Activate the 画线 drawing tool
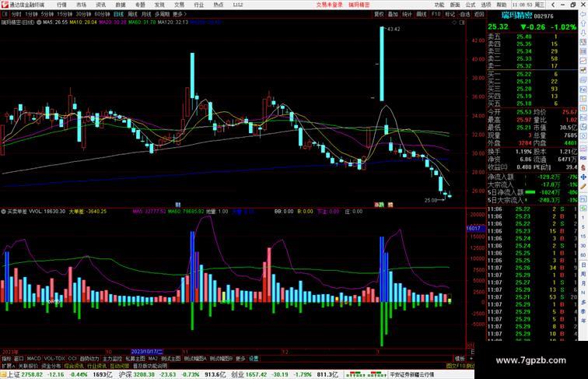This screenshot has width=588, height=379. click(422, 14)
